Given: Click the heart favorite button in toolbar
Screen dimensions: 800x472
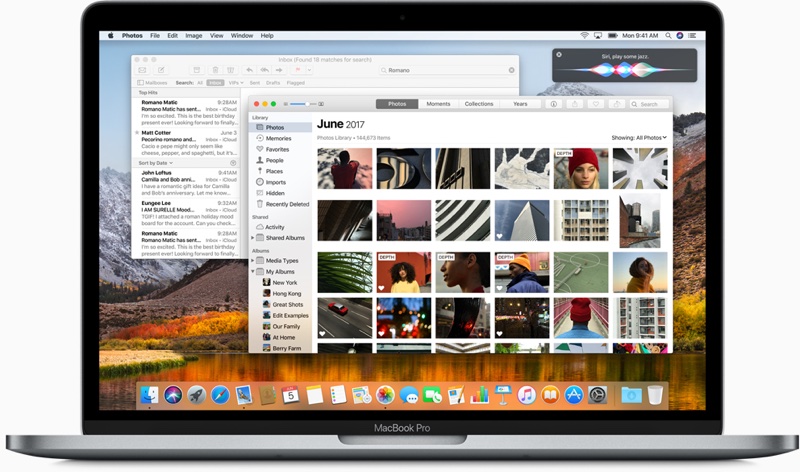Looking at the screenshot, I should (596, 104).
